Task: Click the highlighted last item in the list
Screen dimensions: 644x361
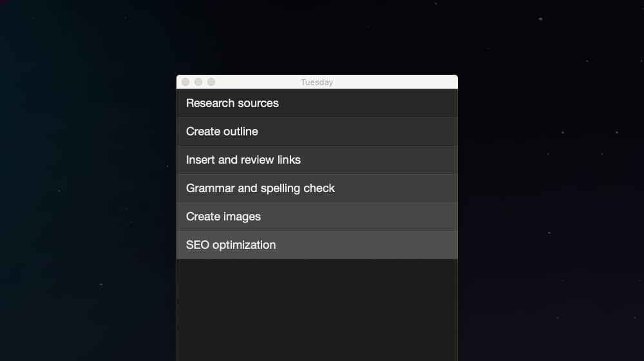Action: pos(317,245)
